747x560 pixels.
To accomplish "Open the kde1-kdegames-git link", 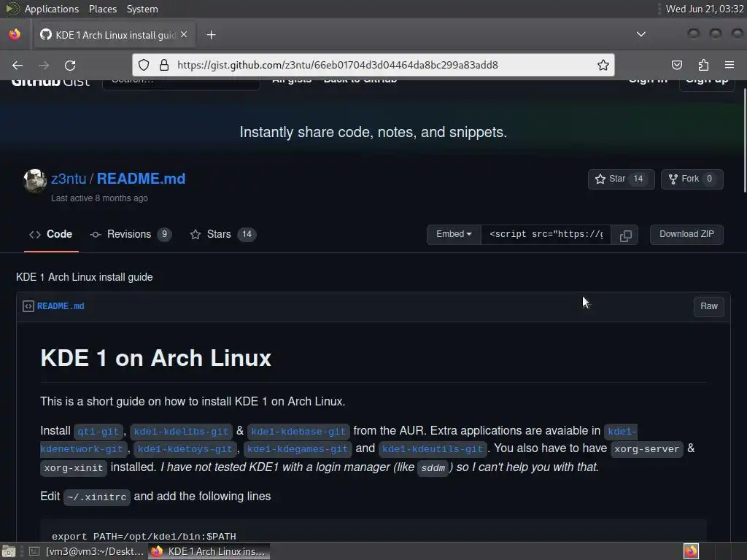I will pos(298,449).
